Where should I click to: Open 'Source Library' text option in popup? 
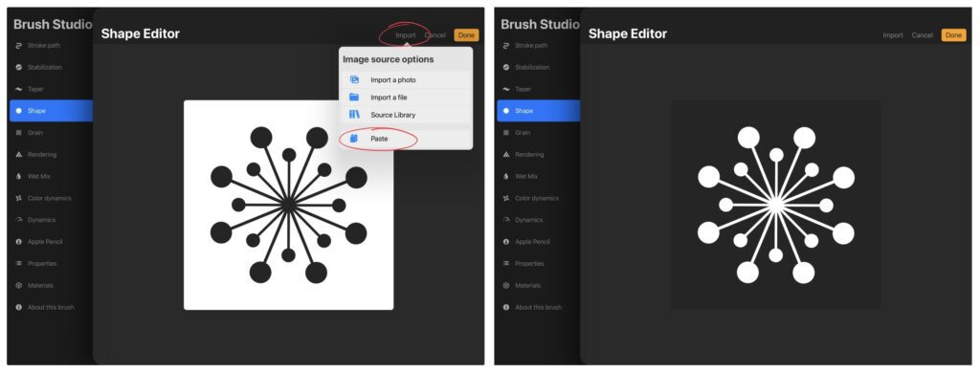coord(393,115)
